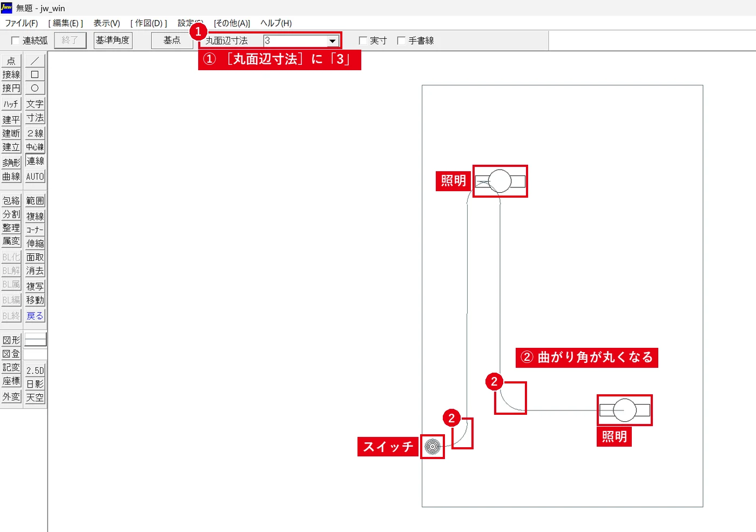Click the 曲線 curve tool
Image resolution: width=756 pixels, height=532 pixels.
coord(11,176)
